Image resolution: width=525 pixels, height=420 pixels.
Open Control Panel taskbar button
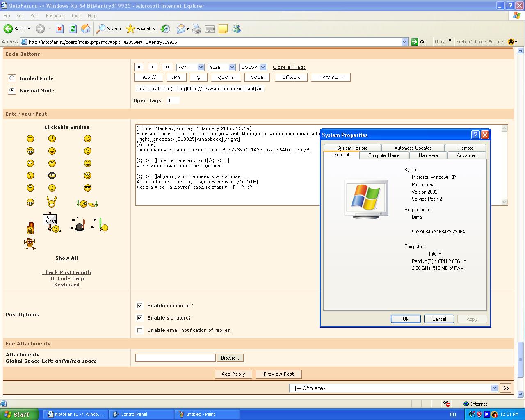point(141,414)
